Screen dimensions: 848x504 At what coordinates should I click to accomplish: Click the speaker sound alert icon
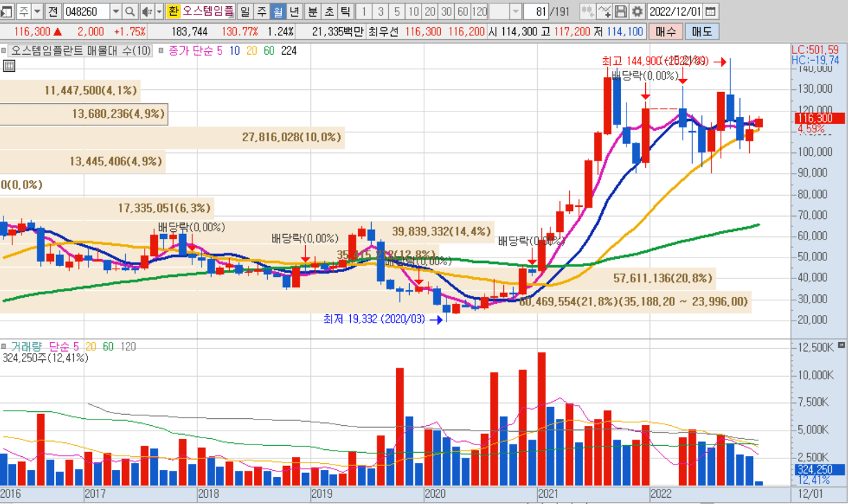click(147, 12)
